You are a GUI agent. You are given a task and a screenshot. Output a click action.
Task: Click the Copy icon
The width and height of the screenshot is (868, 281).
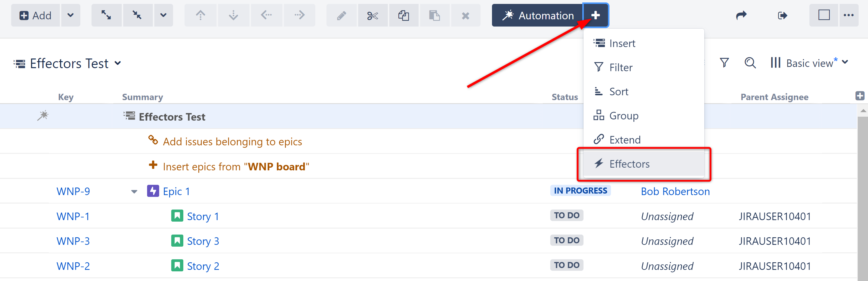coord(404,15)
